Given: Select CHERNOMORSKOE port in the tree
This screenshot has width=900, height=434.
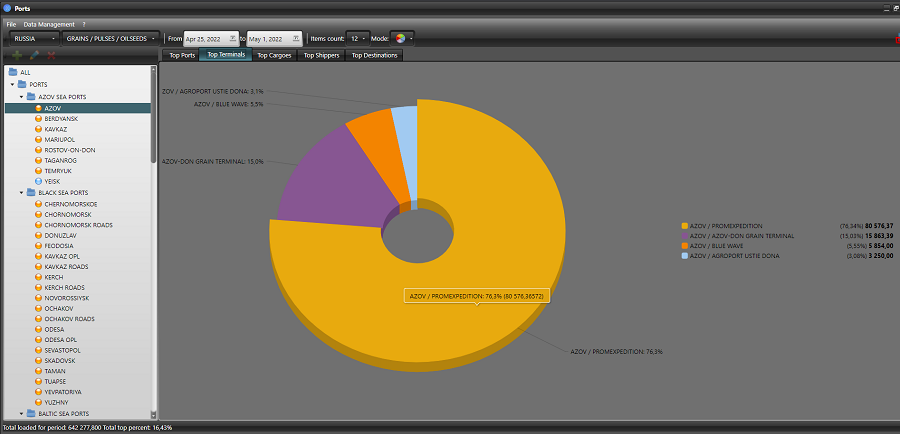Looking at the screenshot, I should tap(71, 204).
